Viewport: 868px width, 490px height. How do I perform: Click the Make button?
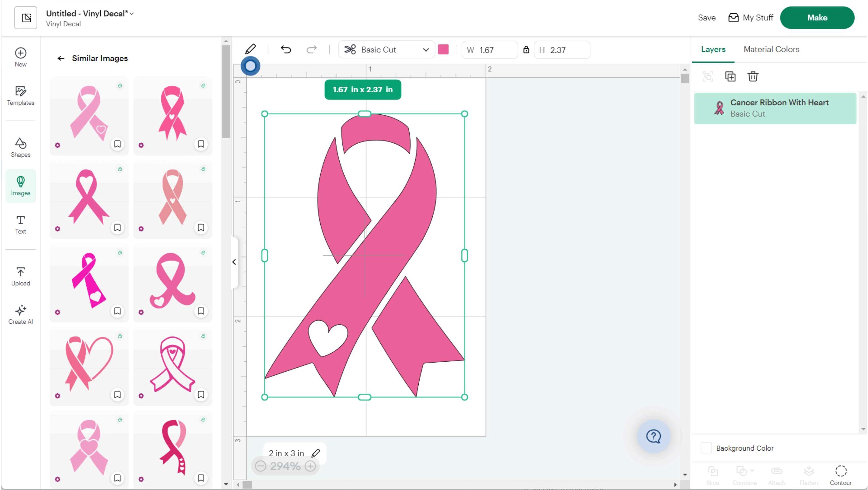click(x=817, y=18)
